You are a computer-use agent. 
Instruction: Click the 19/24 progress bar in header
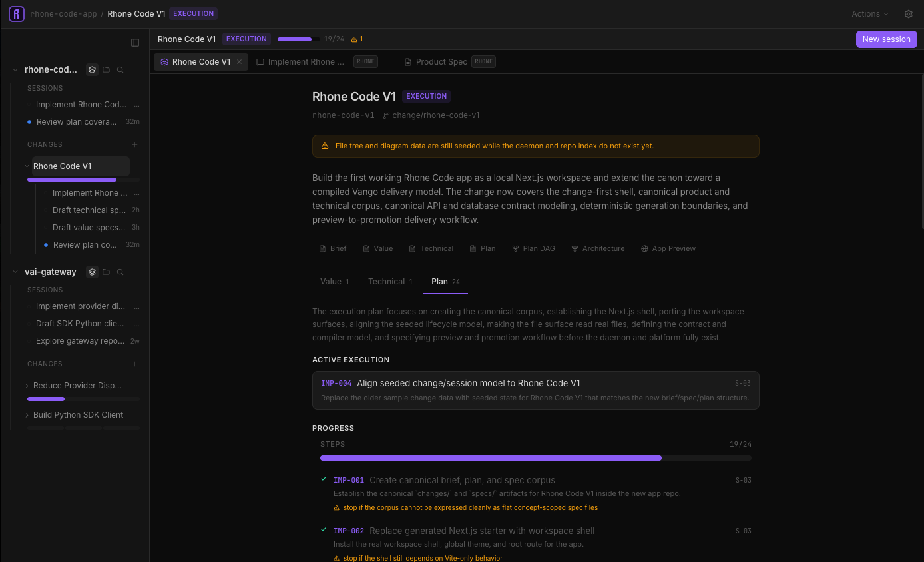[x=299, y=39]
